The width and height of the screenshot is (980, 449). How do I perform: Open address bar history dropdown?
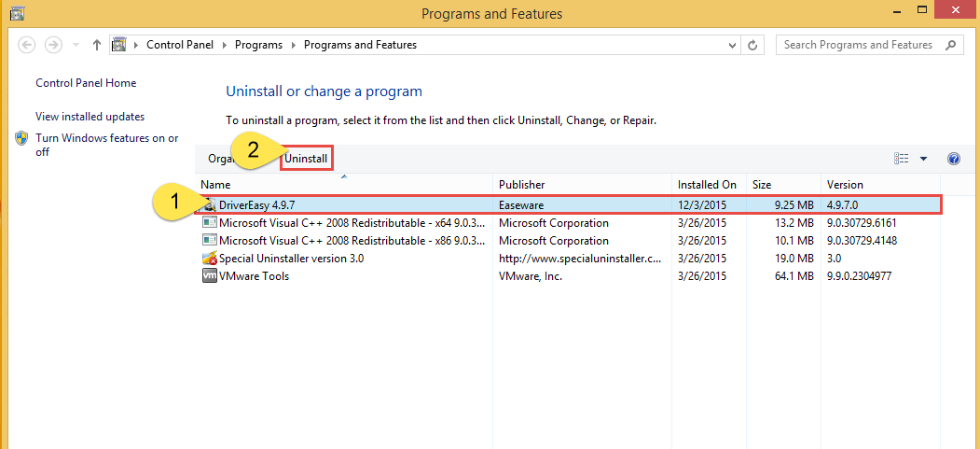click(733, 45)
